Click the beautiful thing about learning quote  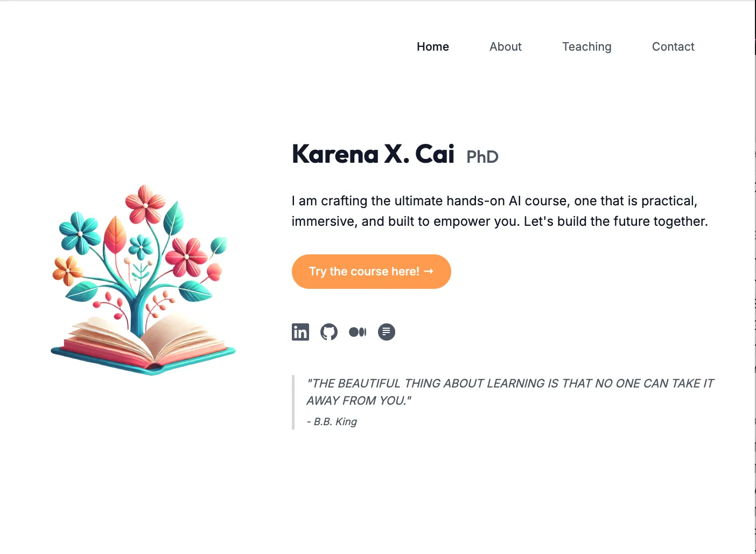click(509, 392)
